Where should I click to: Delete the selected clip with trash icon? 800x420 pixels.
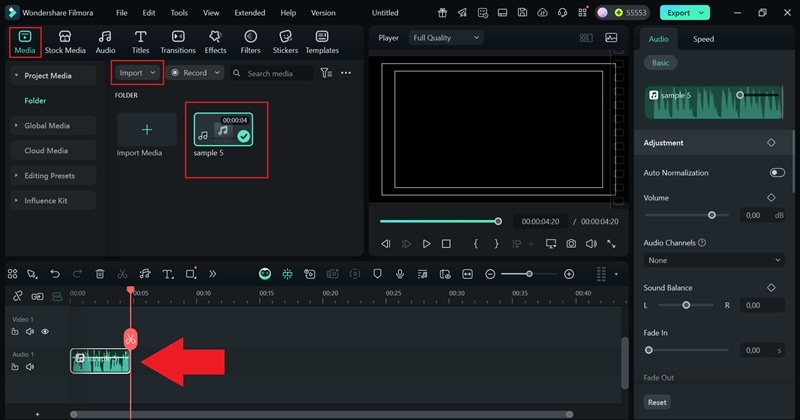click(x=100, y=274)
